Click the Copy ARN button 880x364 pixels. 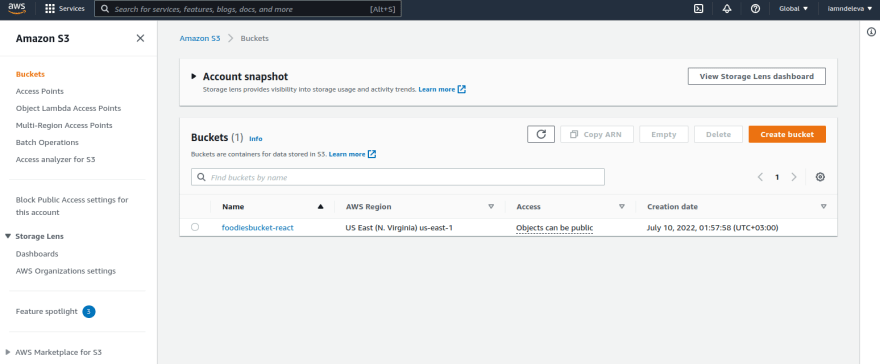click(x=597, y=135)
